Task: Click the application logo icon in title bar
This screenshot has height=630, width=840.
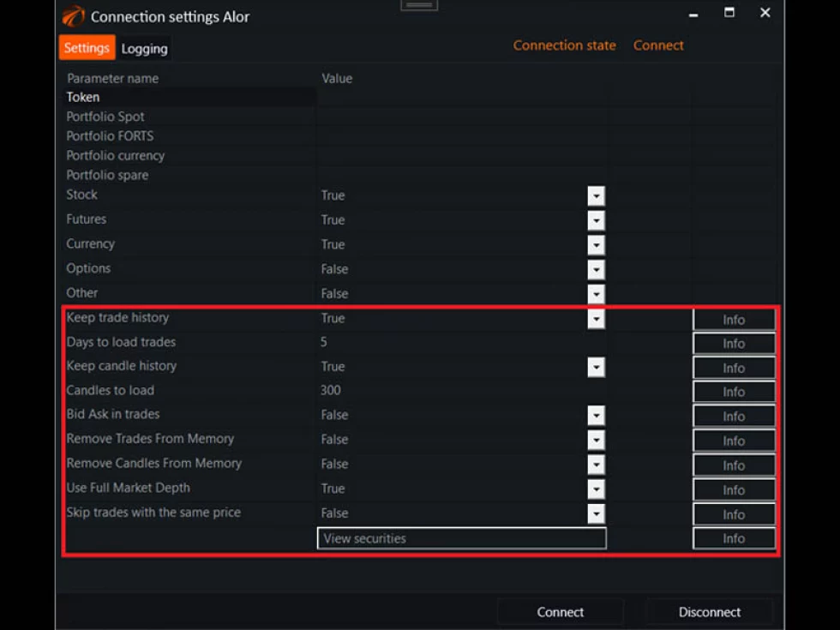Action: 74,16
